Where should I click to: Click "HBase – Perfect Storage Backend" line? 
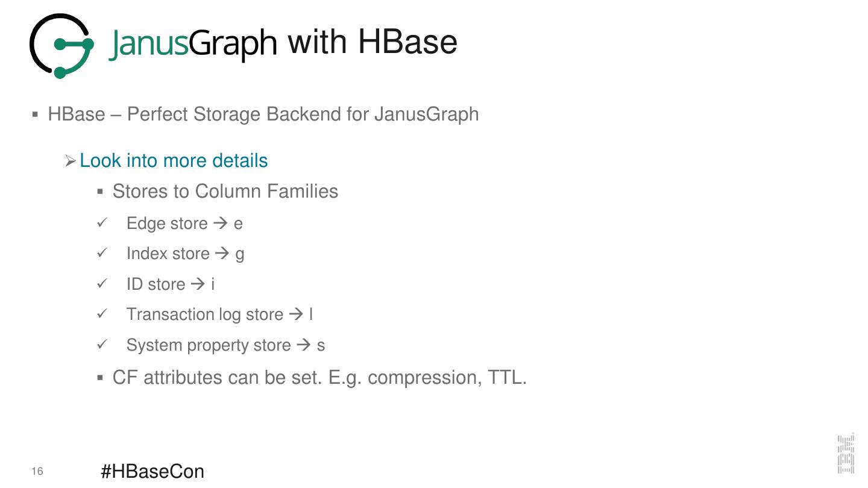pyautogui.click(x=263, y=114)
